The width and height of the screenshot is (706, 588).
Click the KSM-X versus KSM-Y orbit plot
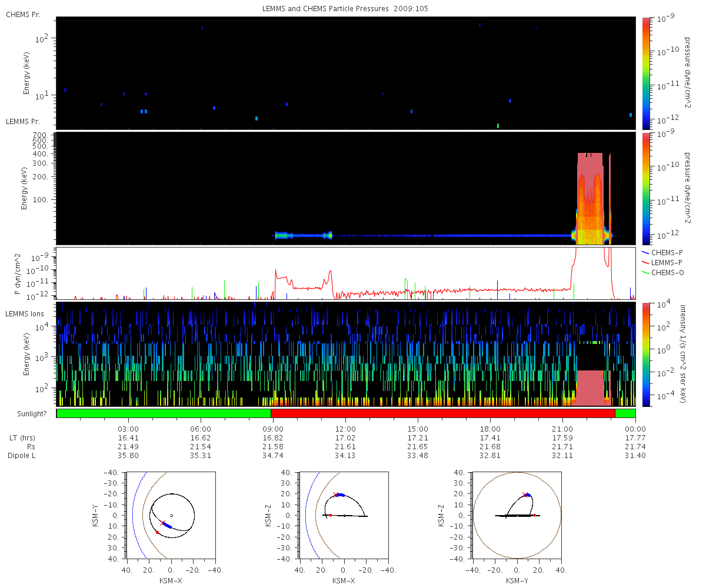click(x=171, y=516)
